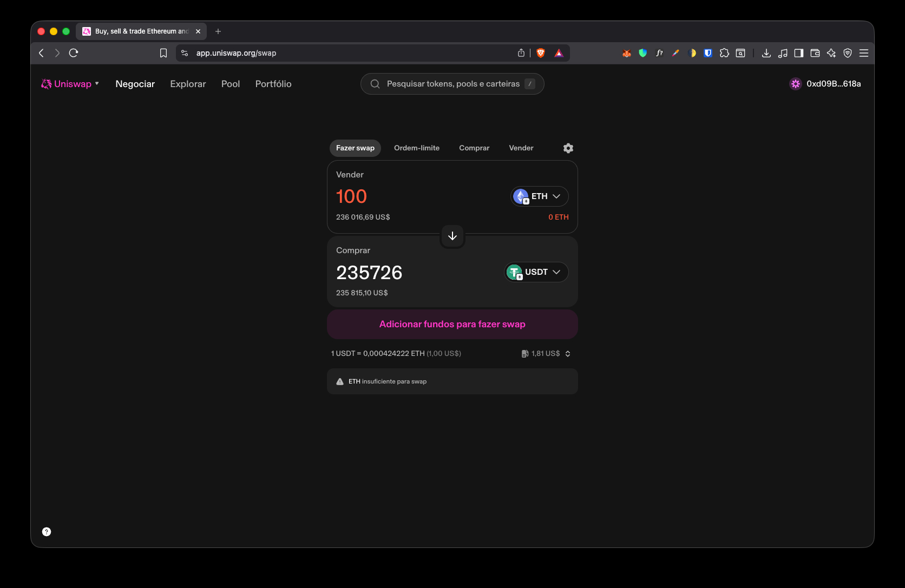Toggle the browser sidebar panel
The width and height of the screenshot is (905, 588).
pyautogui.click(x=799, y=53)
